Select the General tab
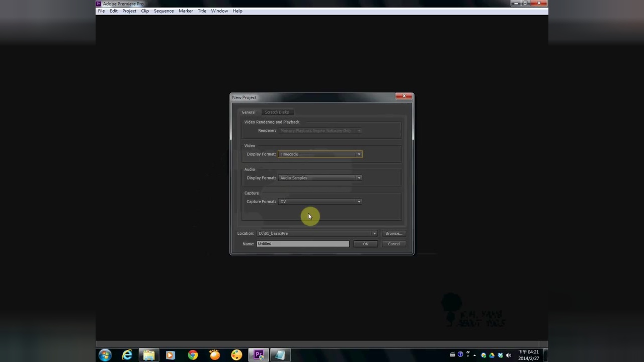This screenshot has height=362, width=644. (248, 112)
